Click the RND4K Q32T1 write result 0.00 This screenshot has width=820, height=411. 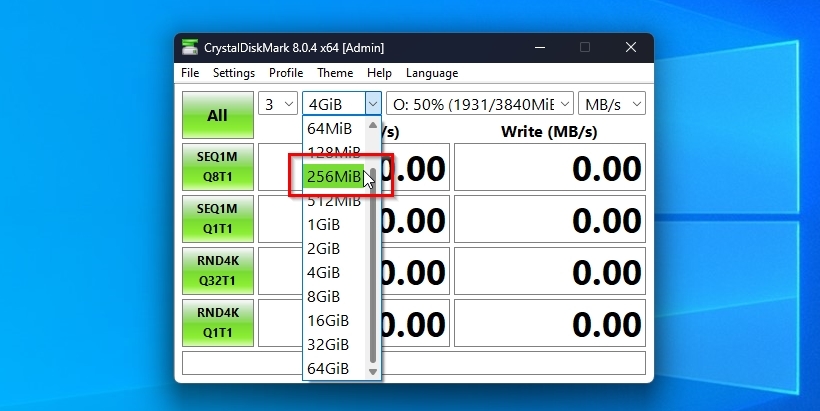click(x=550, y=271)
